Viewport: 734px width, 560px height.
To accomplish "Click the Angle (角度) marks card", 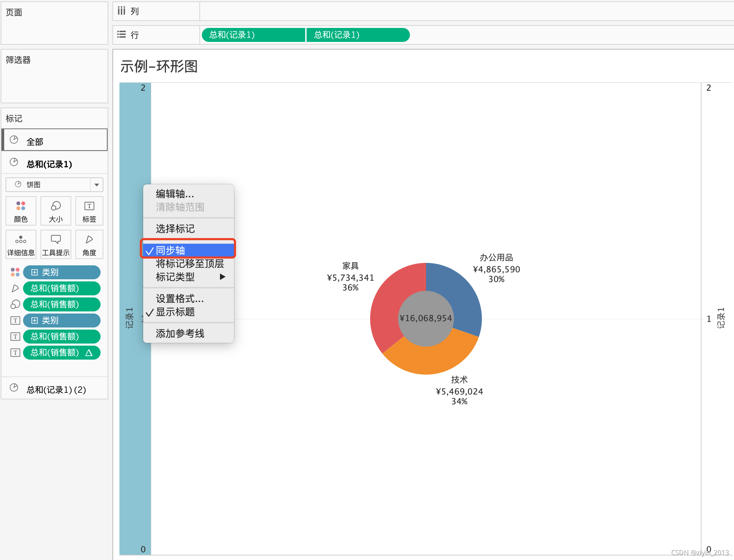I will [89, 244].
